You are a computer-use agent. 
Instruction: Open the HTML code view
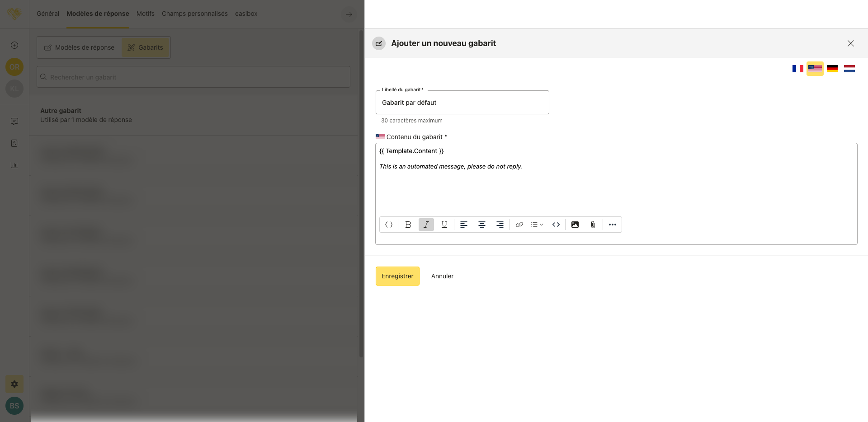[556, 225]
